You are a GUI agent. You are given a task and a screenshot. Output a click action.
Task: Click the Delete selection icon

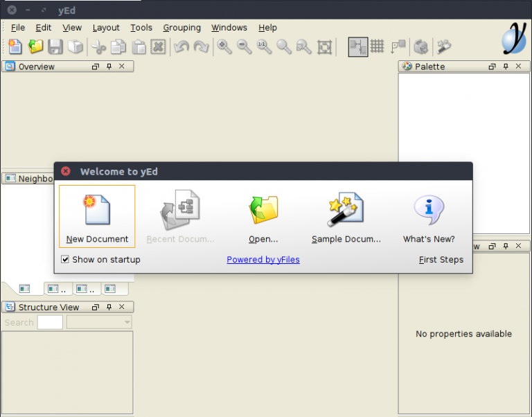click(158, 47)
